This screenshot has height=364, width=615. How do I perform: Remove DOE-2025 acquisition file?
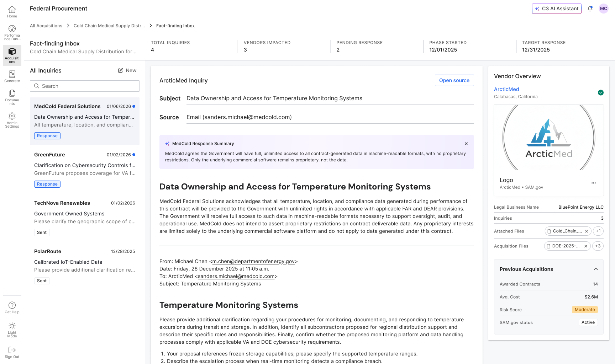[586, 246]
